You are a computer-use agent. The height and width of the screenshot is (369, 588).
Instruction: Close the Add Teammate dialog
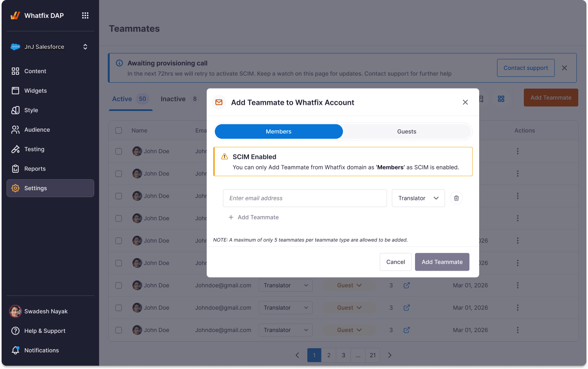click(465, 102)
